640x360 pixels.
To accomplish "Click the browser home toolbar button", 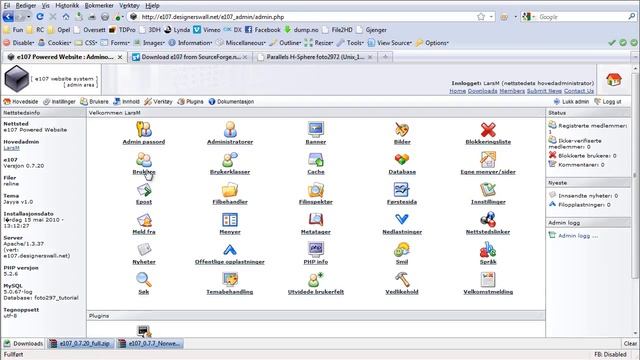I will coord(66,17).
